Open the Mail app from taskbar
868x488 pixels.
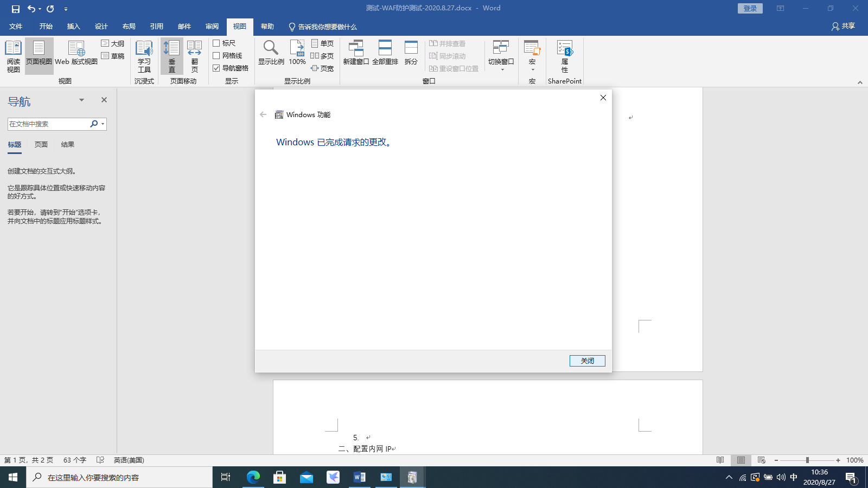[x=307, y=478]
